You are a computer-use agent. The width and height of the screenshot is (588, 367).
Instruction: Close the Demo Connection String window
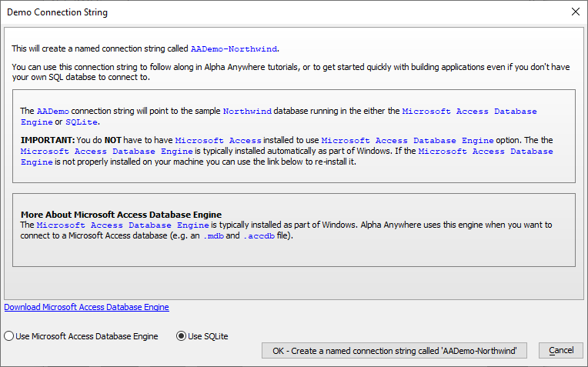point(575,12)
